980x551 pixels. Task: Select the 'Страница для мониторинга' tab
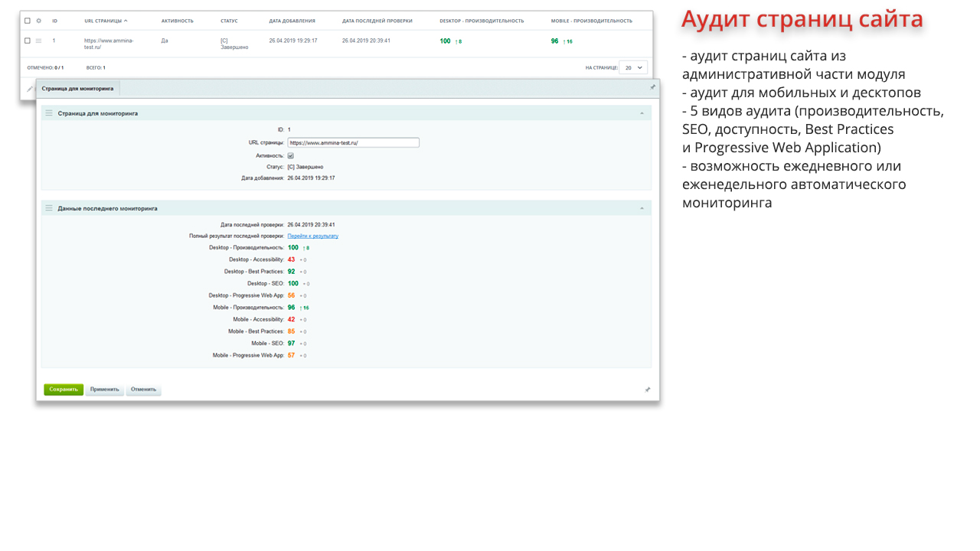(77, 89)
